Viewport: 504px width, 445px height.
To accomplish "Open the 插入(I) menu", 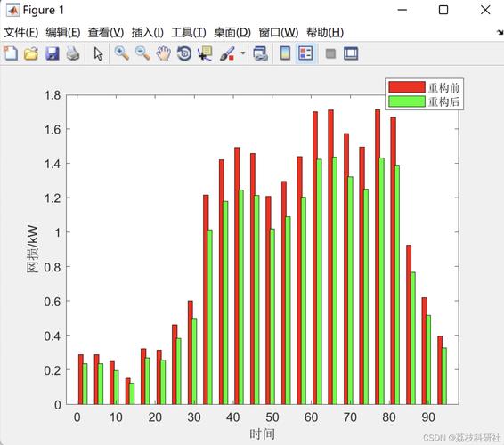I will pos(148,32).
